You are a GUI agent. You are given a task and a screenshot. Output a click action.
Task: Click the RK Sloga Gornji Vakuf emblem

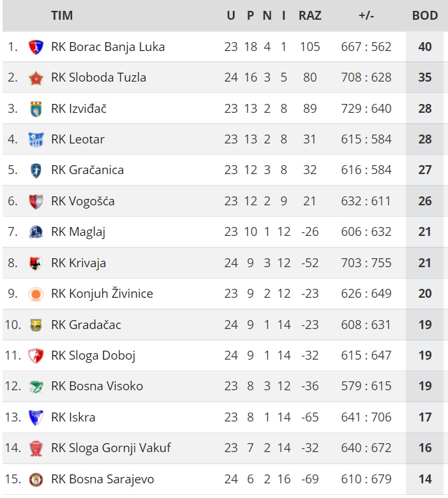36,448
